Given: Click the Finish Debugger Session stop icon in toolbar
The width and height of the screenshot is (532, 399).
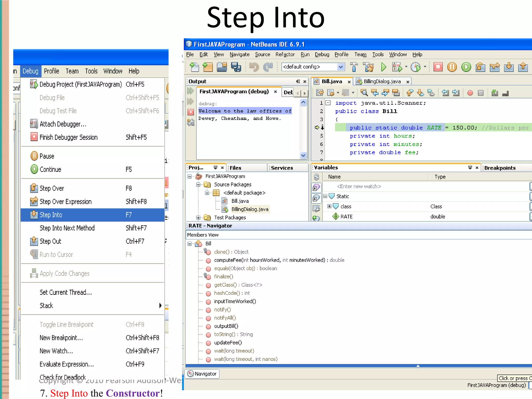Looking at the screenshot, I should 438,67.
